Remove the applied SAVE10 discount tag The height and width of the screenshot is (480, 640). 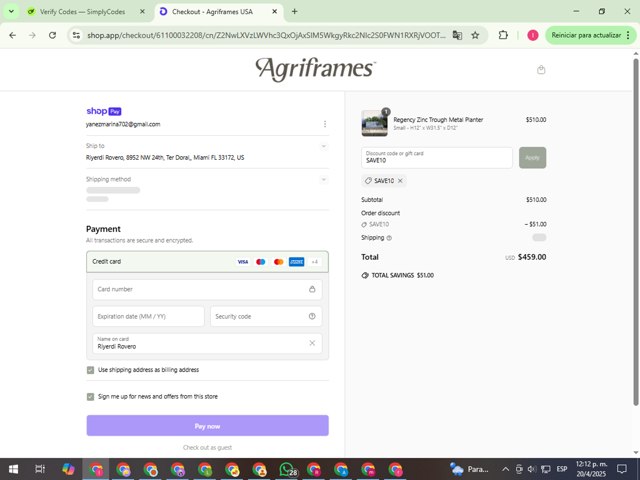[400, 181]
